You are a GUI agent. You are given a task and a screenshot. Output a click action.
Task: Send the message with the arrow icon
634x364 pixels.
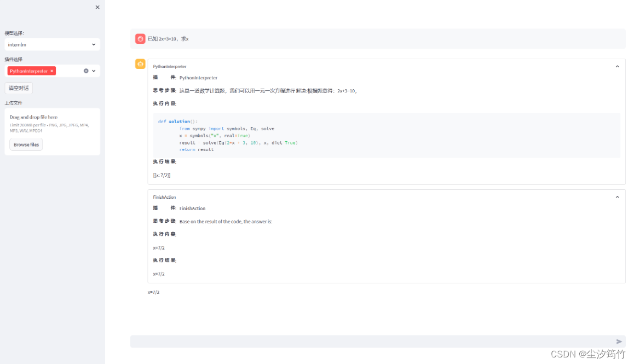(619, 342)
